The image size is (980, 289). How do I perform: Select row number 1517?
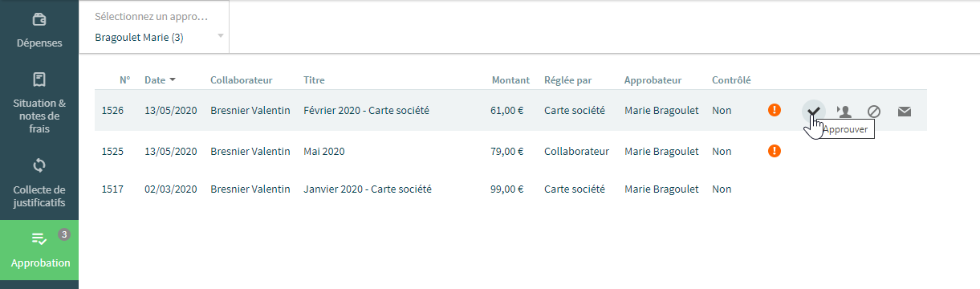pos(510,189)
